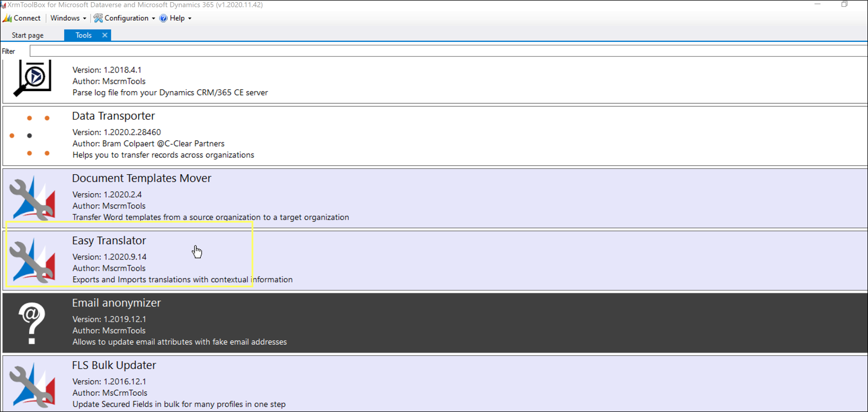Screen dimensions: 868x412
Task: Click 'Parse log file' description text
Action: (x=170, y=93)
